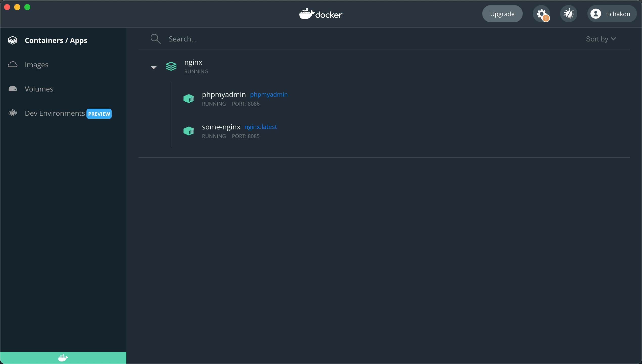Image resolution: width=642 pixels, height=364 pixels.
Task: Click the whale icon at sidebar bottom
Action: tap(63, 358)
